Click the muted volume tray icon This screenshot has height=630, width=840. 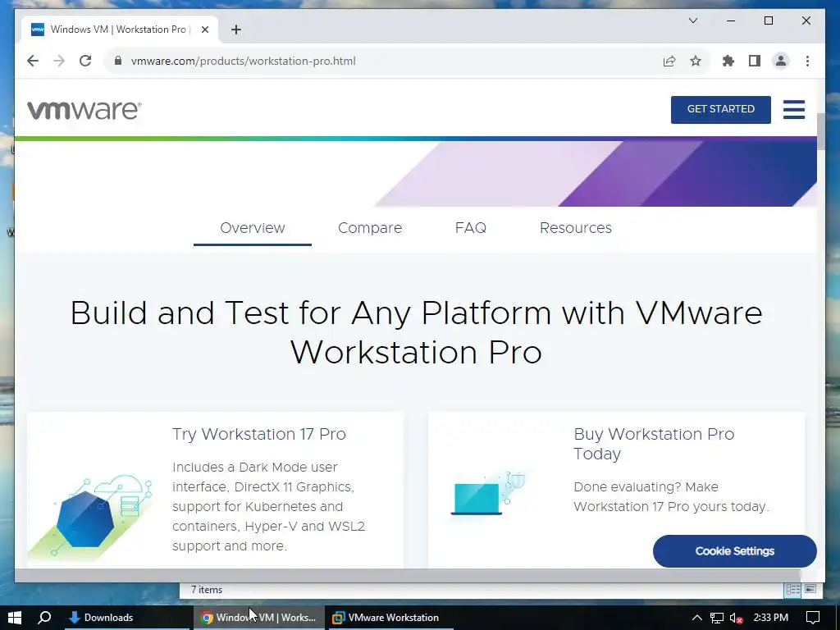[x=736, y=619]
